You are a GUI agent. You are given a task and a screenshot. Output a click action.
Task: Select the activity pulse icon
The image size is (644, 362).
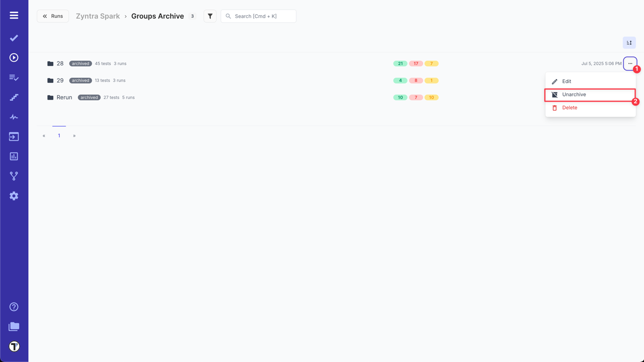coord(14,117)
